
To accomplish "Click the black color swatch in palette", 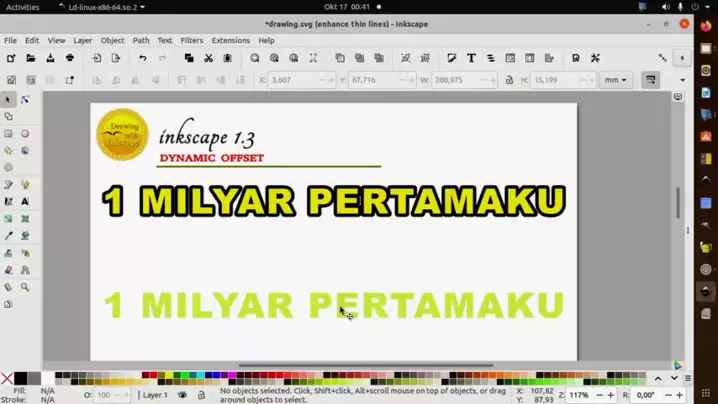I will (20, 379).
